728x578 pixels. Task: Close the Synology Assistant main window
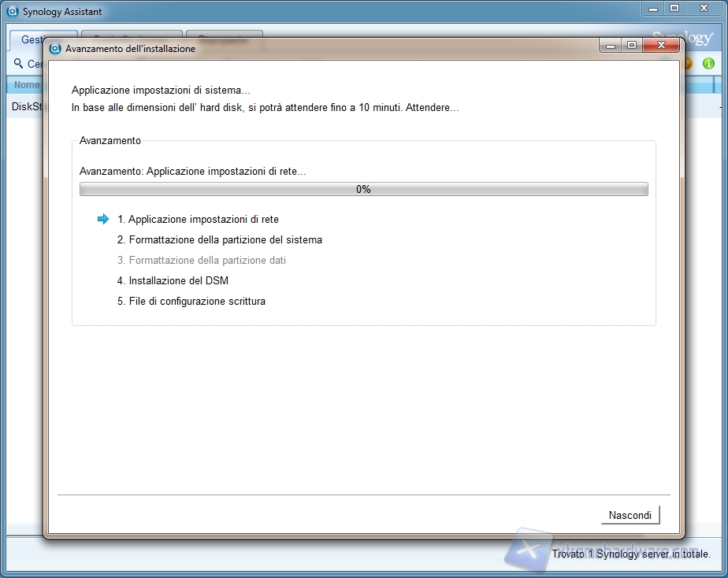click(x=704, y=8)
